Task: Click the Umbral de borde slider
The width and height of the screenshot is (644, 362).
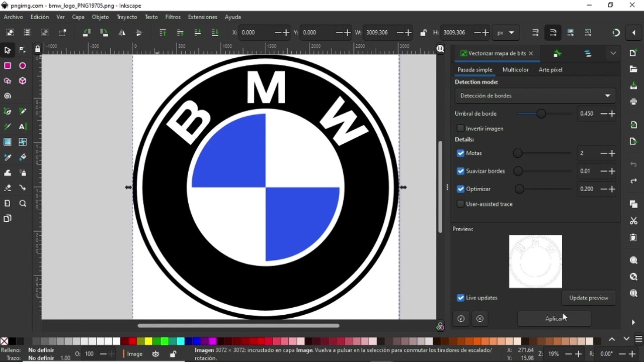Action: (544, 114)
